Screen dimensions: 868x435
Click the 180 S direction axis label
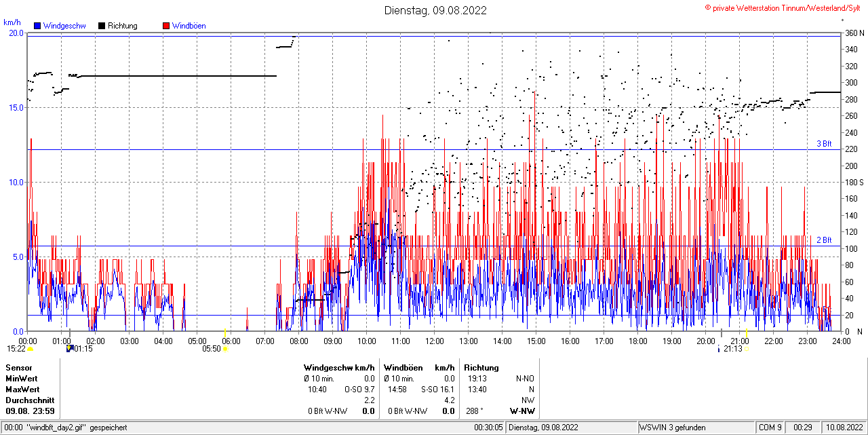click(854, 182)
